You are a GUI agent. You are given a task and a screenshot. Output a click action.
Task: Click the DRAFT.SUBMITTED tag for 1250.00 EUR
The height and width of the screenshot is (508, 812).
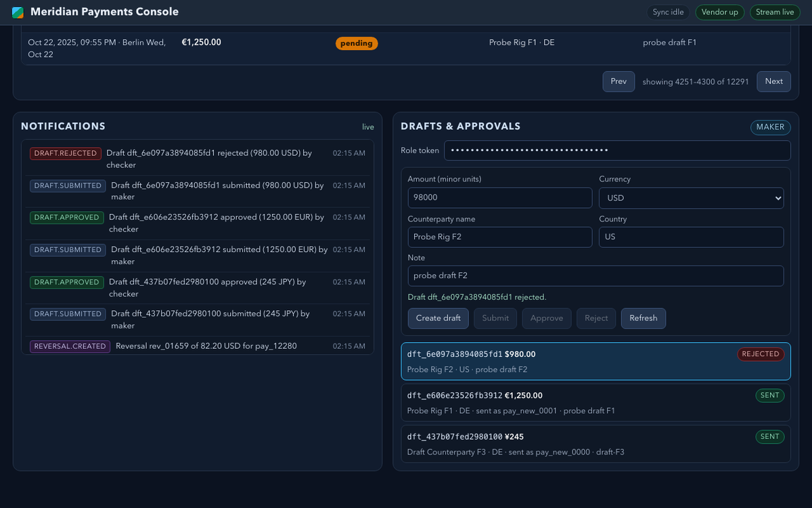pyautogui.click(x=68, y=250)
